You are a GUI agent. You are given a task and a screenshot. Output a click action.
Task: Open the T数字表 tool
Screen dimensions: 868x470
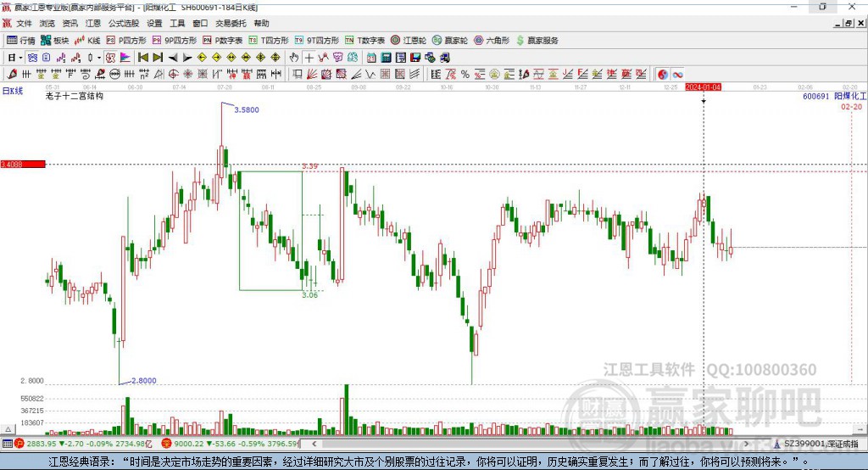click(x=364, y=41)
